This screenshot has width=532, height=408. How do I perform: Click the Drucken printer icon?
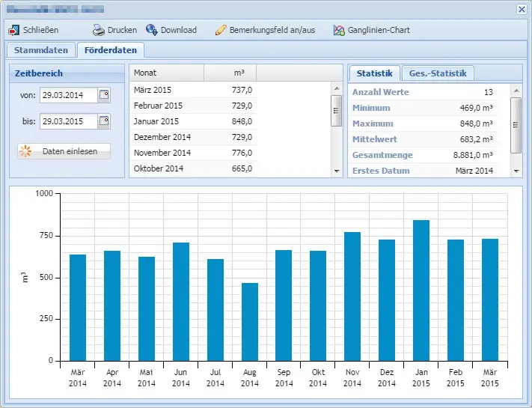point(98,30)
